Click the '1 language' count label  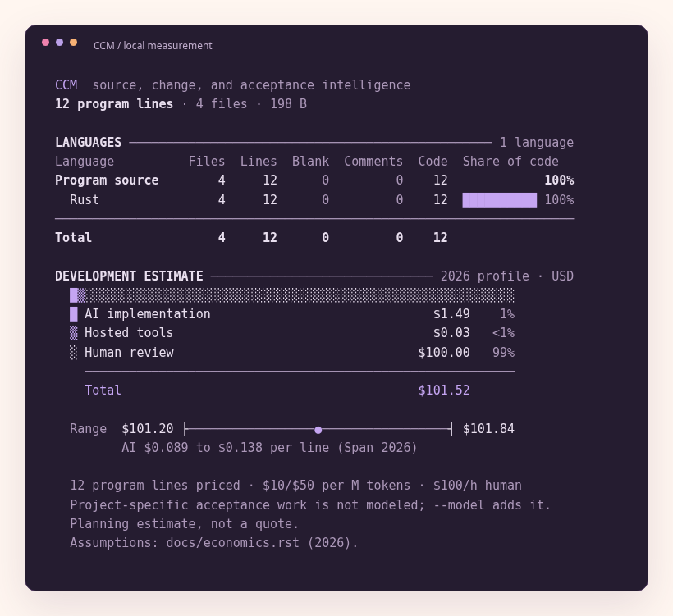coord(537,143)
